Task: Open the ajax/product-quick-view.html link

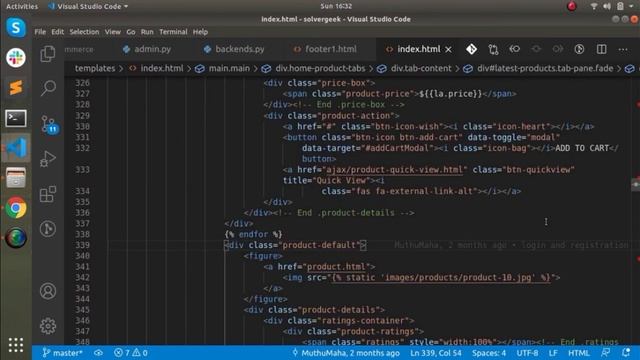Action: [394, 170]
